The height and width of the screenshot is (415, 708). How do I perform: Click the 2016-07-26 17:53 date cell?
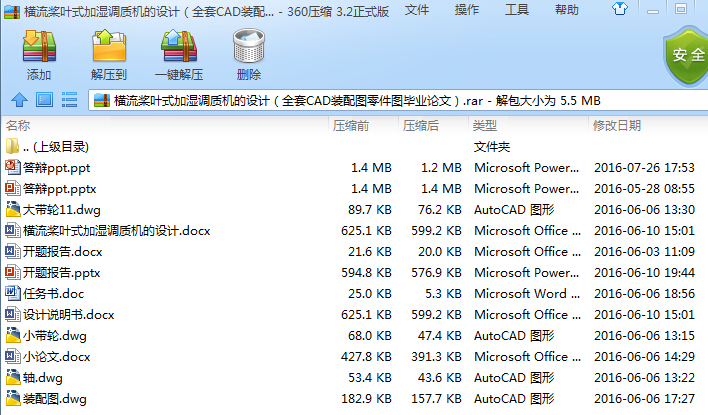tap(644, 168)
